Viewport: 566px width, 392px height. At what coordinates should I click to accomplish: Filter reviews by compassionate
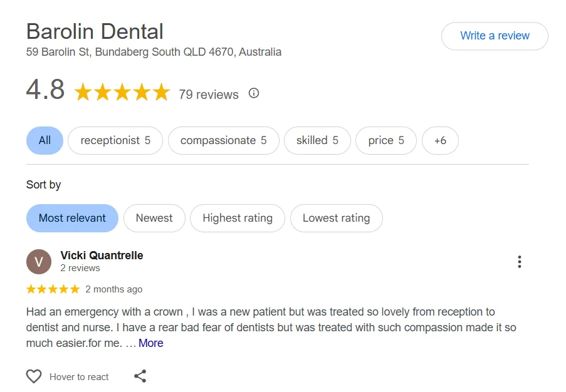pyautogui.click(x=223, y=140)
